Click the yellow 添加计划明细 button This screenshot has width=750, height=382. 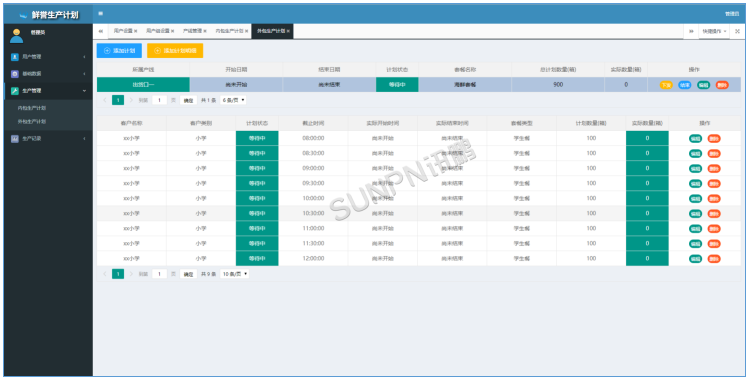(175, 51)
